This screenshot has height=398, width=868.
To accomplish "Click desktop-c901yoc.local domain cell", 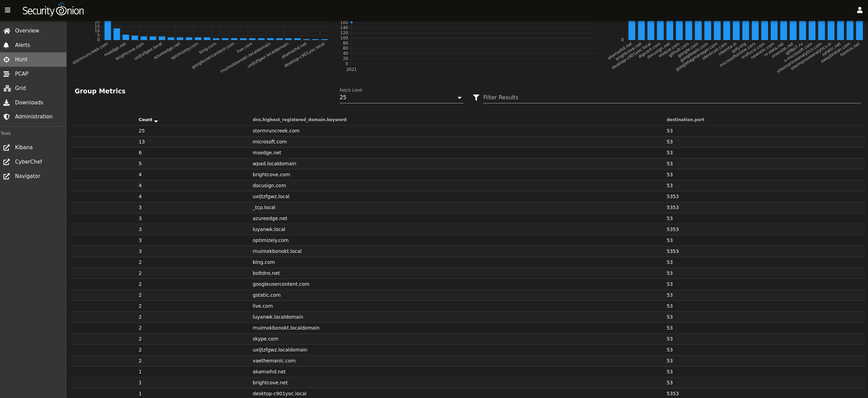I will (x=279, y=394).
